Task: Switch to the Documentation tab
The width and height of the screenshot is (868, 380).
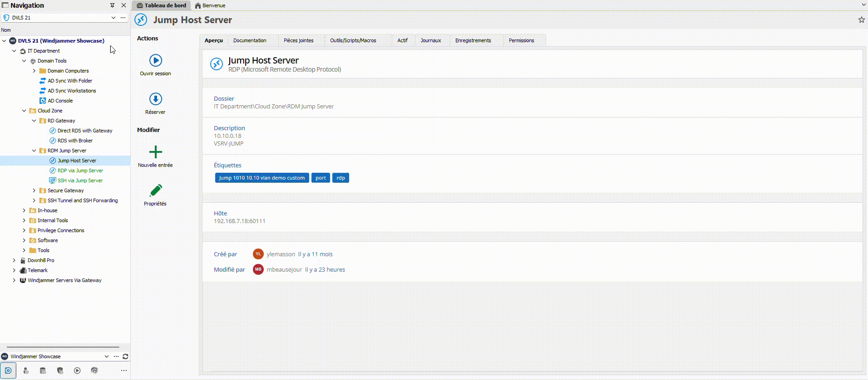Action: (x=250, y=40)
